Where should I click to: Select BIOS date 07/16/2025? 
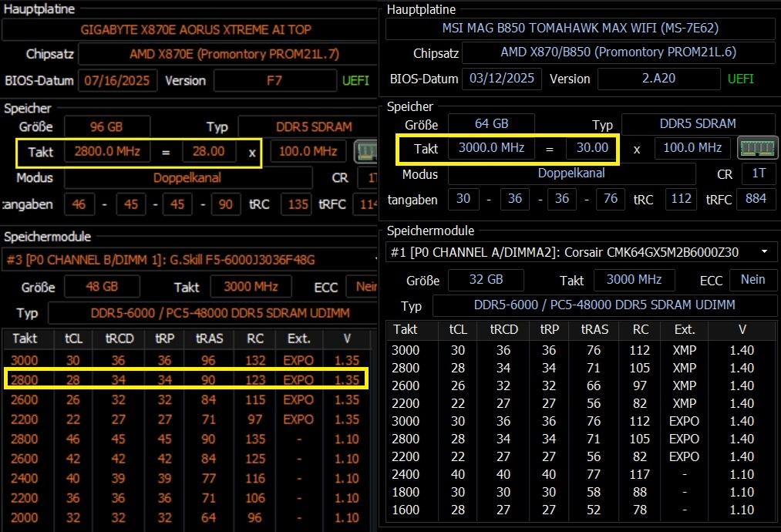coord(117,81)
